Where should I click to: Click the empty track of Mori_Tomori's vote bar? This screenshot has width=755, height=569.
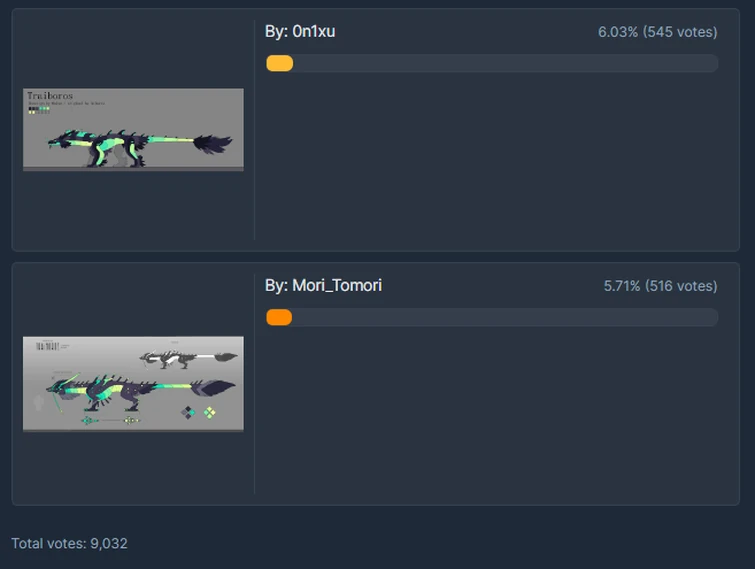point(505,317)
